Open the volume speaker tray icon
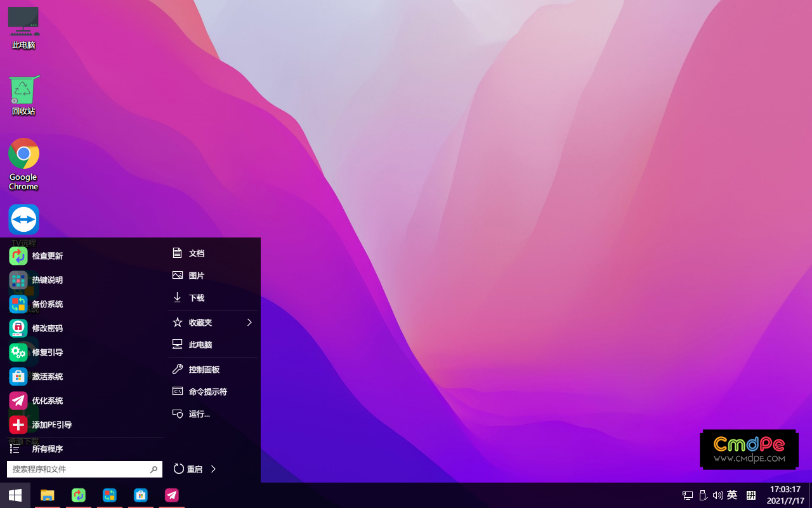Image resolution: width=812 pixels, height=508 pixels. pos(717,495)
